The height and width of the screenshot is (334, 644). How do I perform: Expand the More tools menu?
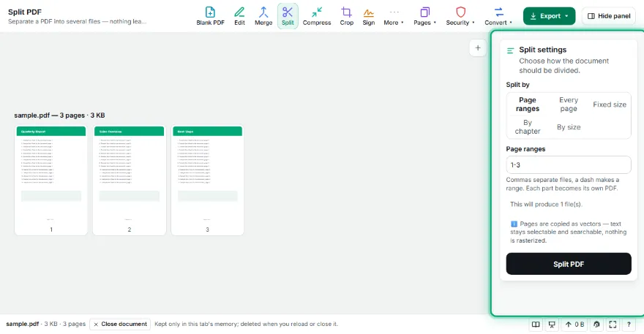[x=394, y=16]
